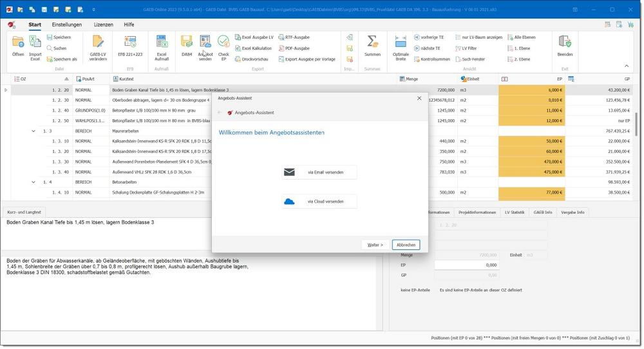Choose via Cloud versenden option
The height and width of the screenshot is (349, 644).
tap(319, 201)
